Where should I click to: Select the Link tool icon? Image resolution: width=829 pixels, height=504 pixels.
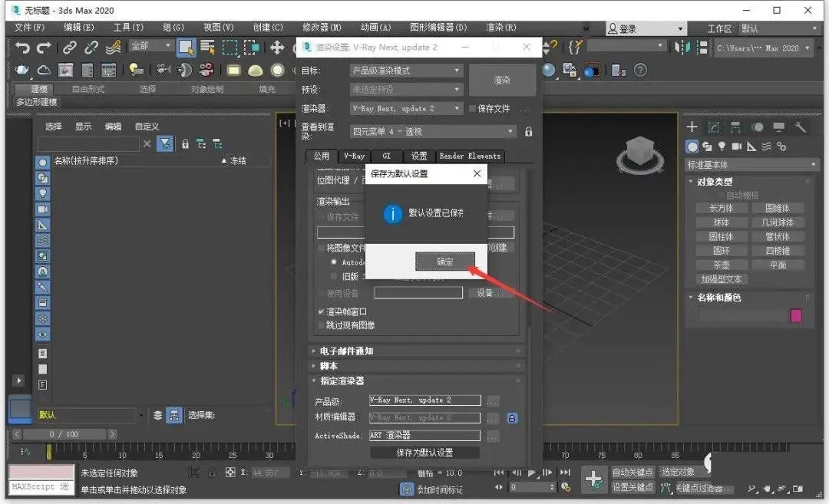pos(69,48)
